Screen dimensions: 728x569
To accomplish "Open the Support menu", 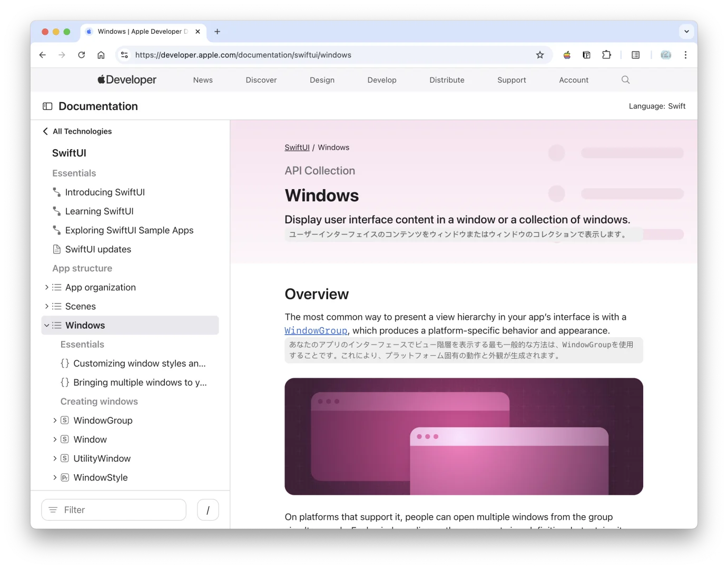I will [x=511, y=80].
